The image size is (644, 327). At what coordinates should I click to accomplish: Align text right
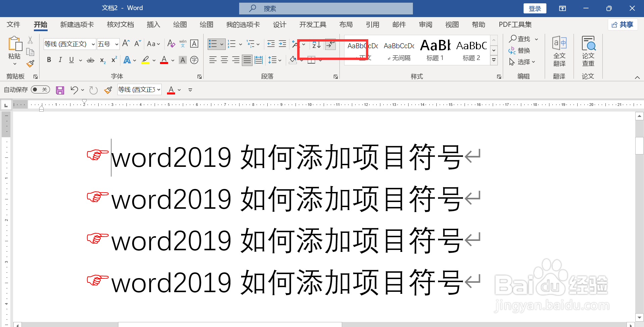coord(236,60)
